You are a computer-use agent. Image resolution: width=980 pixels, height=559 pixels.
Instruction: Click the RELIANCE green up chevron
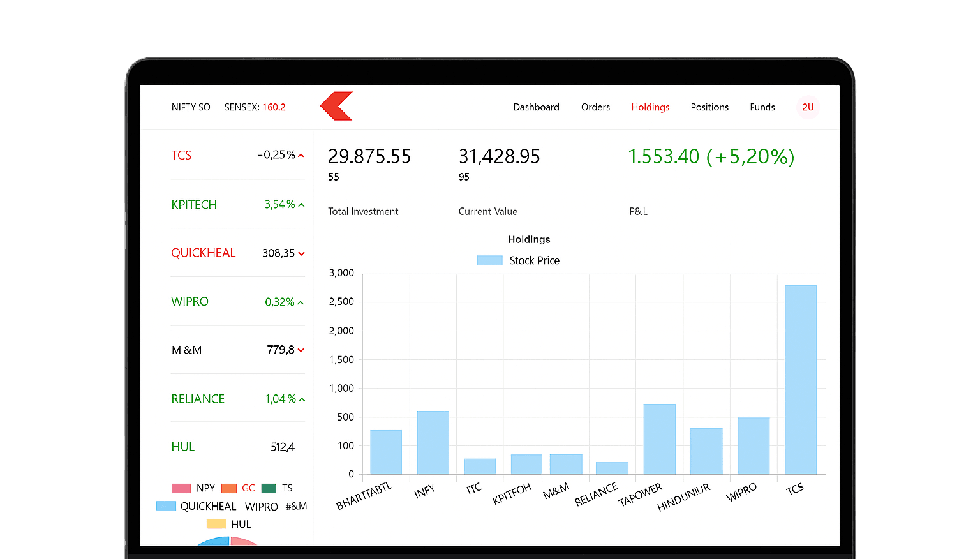click(x=302, y=399)
